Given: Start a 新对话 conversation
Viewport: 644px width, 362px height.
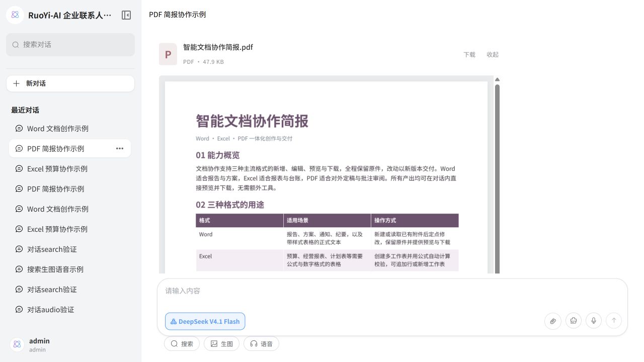Looking at the screenshot, I should [x=70, y=83].
